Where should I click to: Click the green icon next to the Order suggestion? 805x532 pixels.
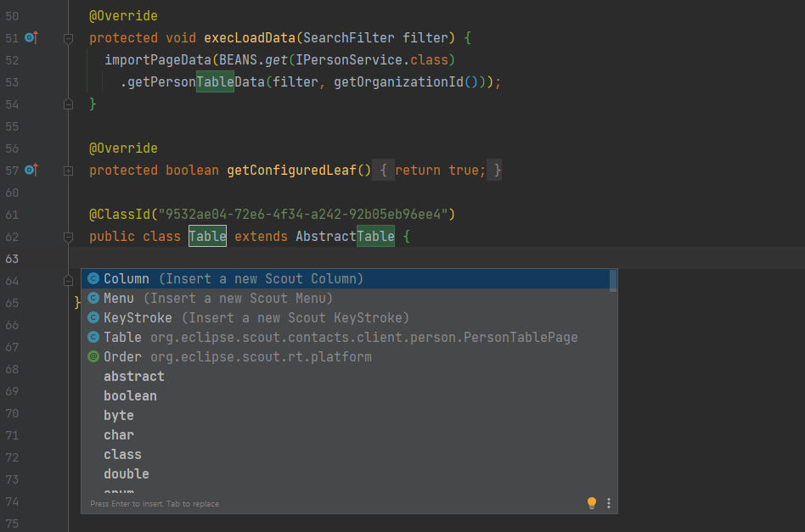[93, 356]
